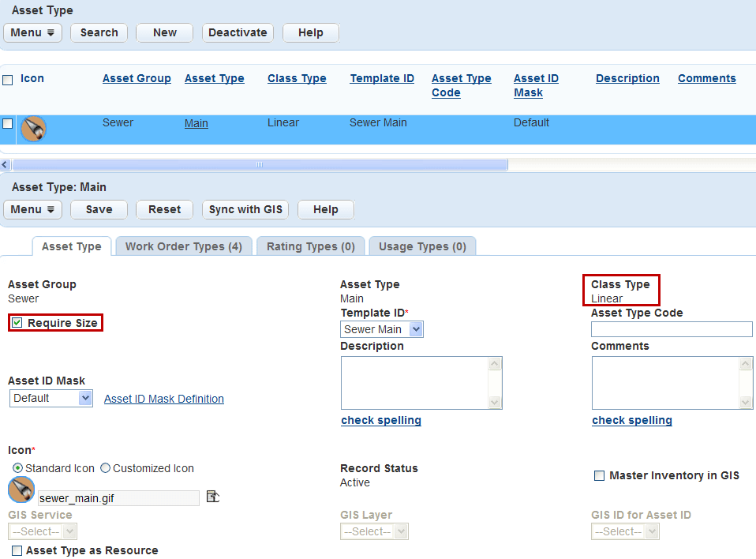
Task: Tick the Asset Type as Resource checkbox
Action: click(17, 550)
